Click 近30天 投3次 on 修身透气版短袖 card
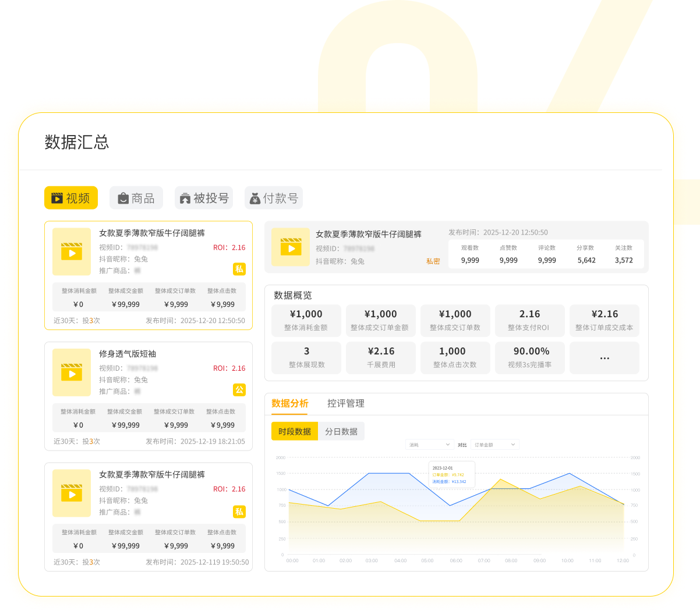Screen dimensions: 700x614 (x=77, y=442)
